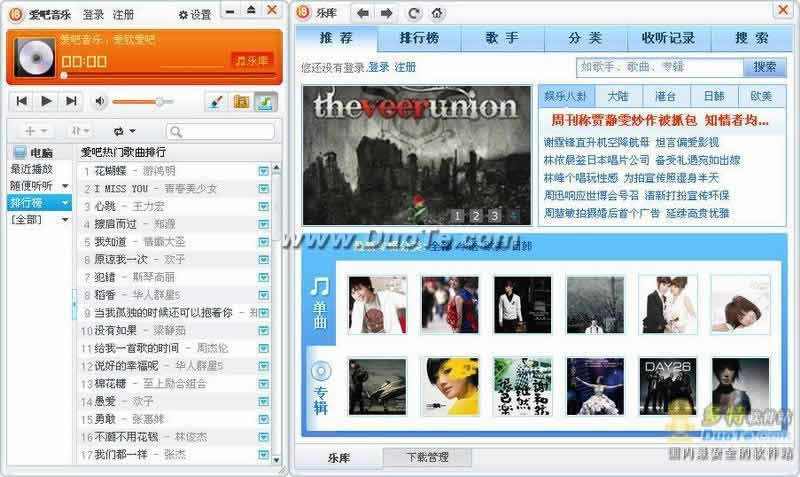Viewport: 800px width, 477px height.
Task: Open the sort dropdown in playlist toolbar
Action: point(81,132)
